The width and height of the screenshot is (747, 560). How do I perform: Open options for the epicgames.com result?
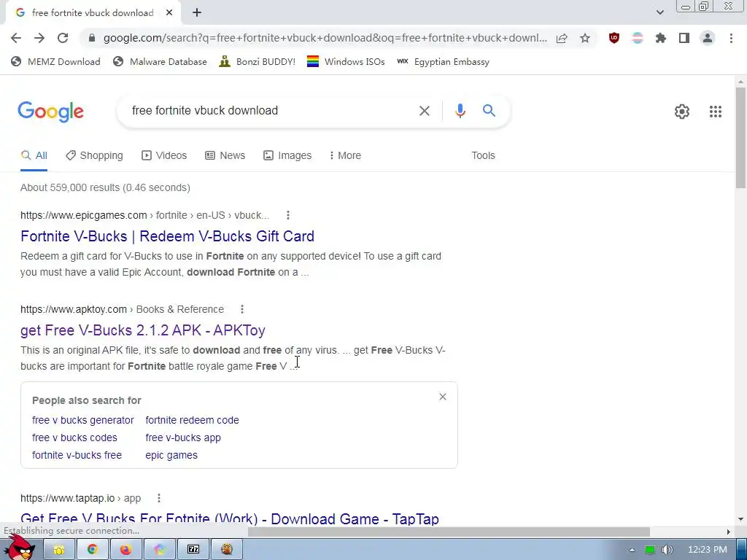coord(287,215)
